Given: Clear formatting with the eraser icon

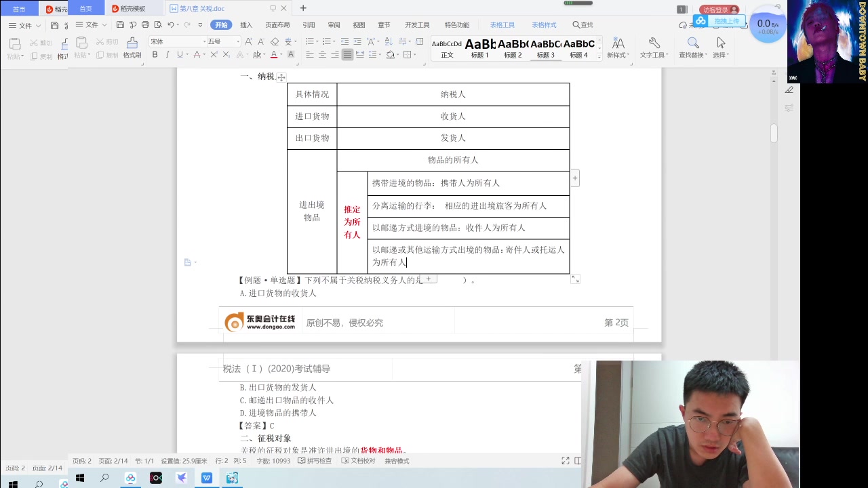Looking at the screenshot, I should point(275,41).
